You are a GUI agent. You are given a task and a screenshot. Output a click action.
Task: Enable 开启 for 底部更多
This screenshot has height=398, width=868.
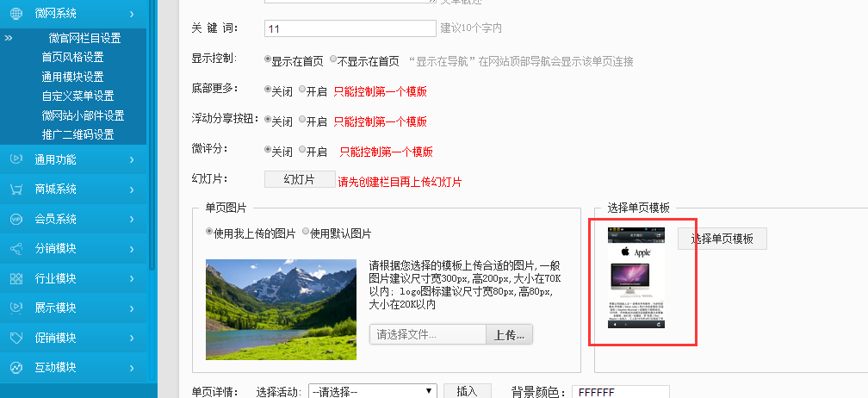tap(302, 90)
